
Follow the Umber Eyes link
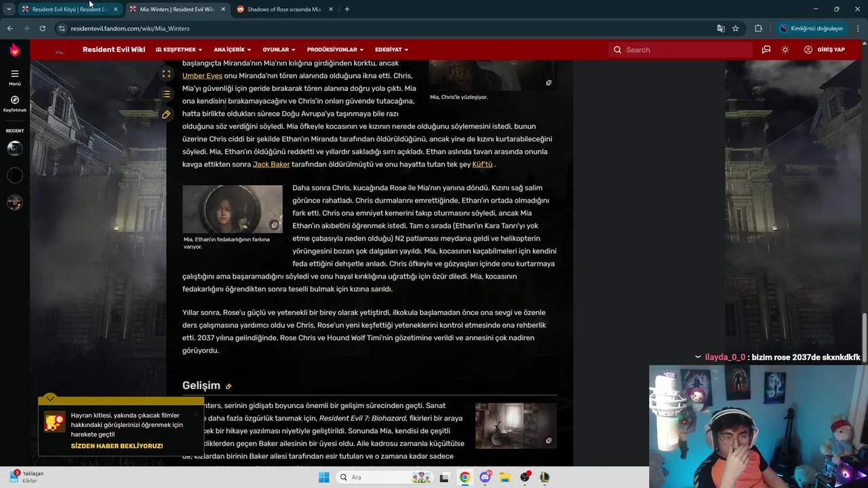coord(202,76)
